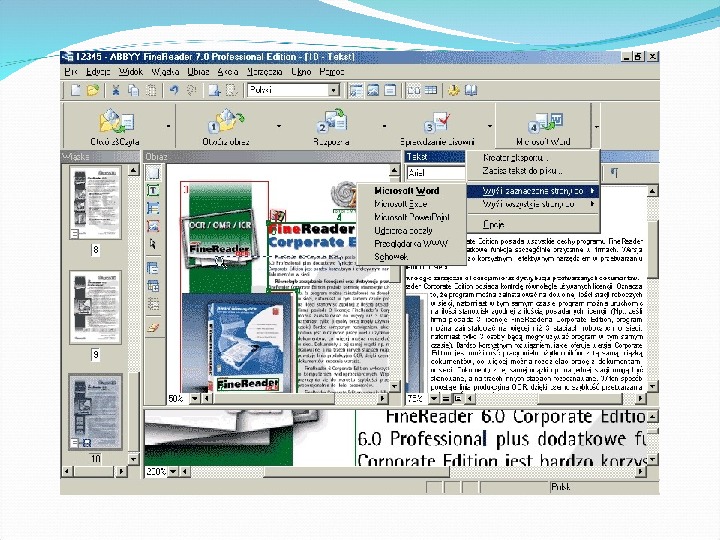Open the Polski recognition language dropdown

pos(334,90)
